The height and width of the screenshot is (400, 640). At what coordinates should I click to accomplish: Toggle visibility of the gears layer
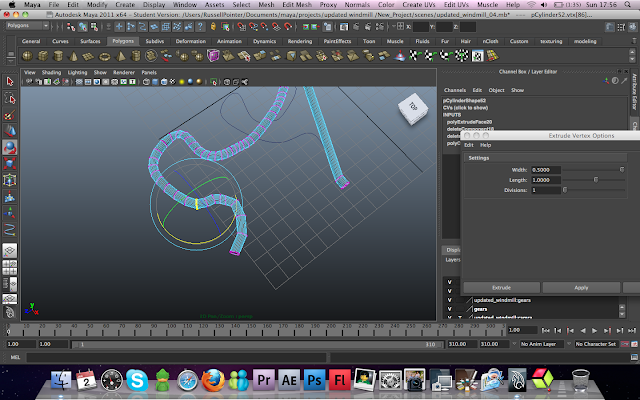(x=449, y=309)
